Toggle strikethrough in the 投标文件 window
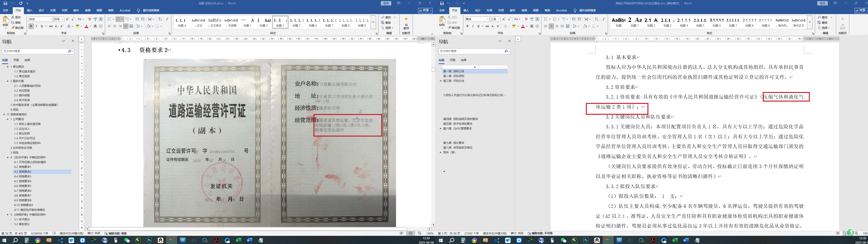Image resolution: width=868 pixels, height=244 pixels. tap(51, 26)
